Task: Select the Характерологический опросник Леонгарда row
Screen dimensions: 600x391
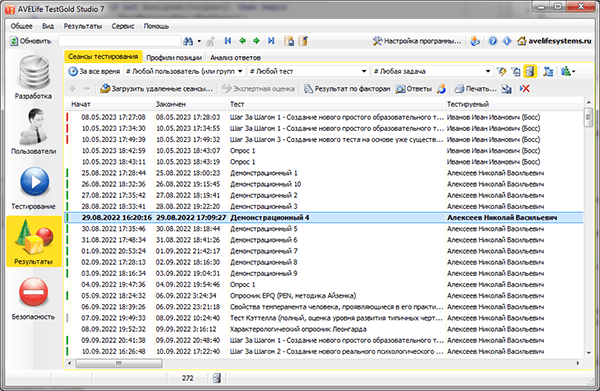Action: coord(324,329)
